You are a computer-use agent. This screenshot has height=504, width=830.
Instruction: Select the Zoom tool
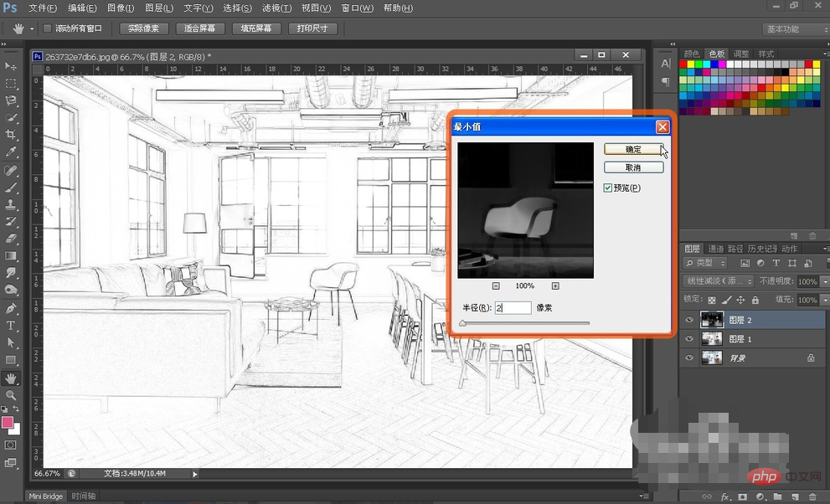pos(11,395)
